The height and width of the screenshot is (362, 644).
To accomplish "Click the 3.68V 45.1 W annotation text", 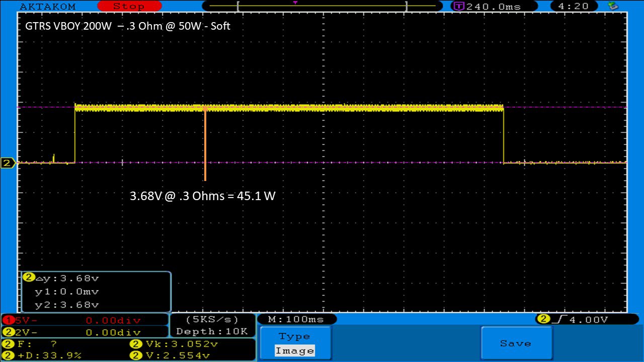I will click(203, 196).
